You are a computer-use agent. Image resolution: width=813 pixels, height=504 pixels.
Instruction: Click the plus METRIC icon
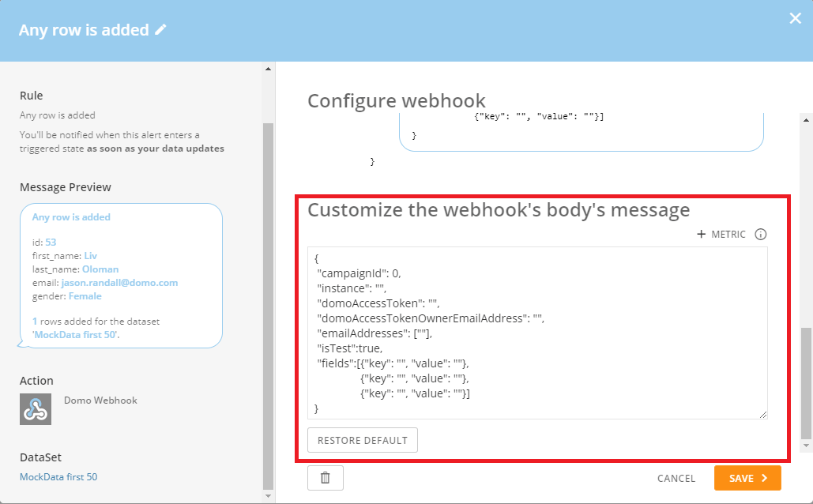point(701,235)
